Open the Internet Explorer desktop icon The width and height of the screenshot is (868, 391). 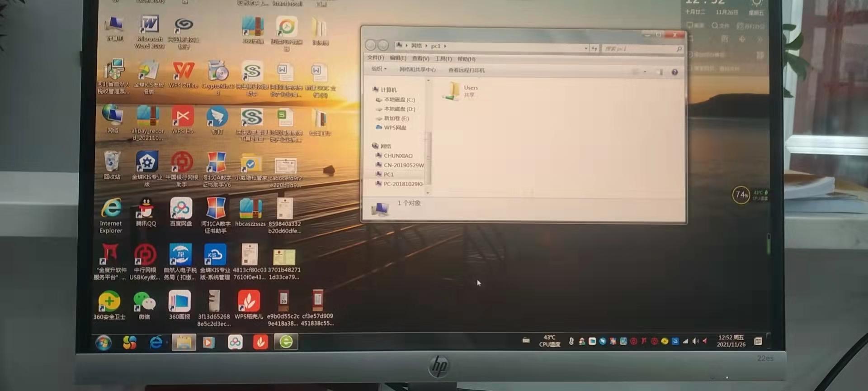coord(111,215)
